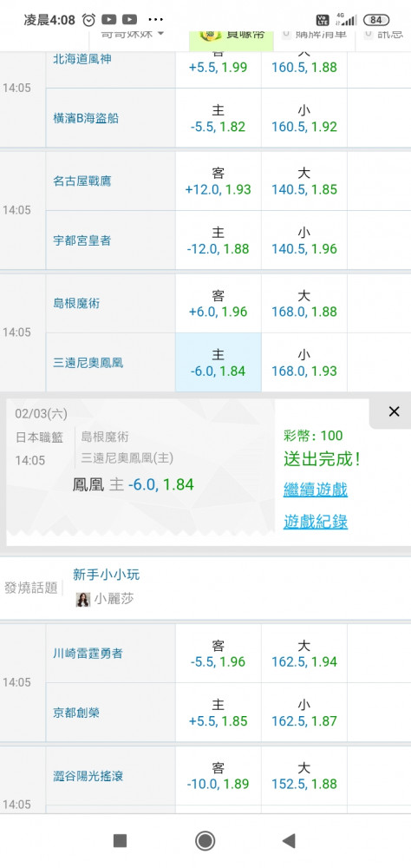Choose 橫濱B海盜船 home -5.5, 1.82 odds

tap(219, 118)
